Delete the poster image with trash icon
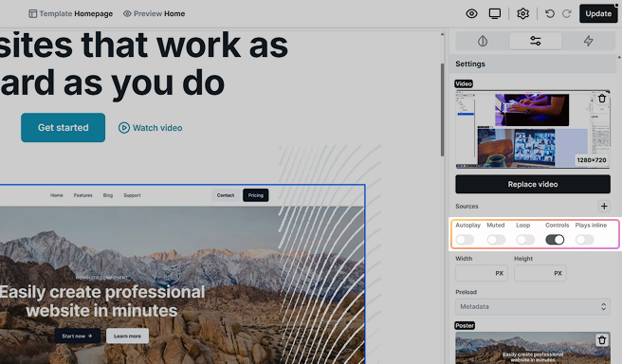This screenshot has width=622, height=364. [x=602, y=340]
